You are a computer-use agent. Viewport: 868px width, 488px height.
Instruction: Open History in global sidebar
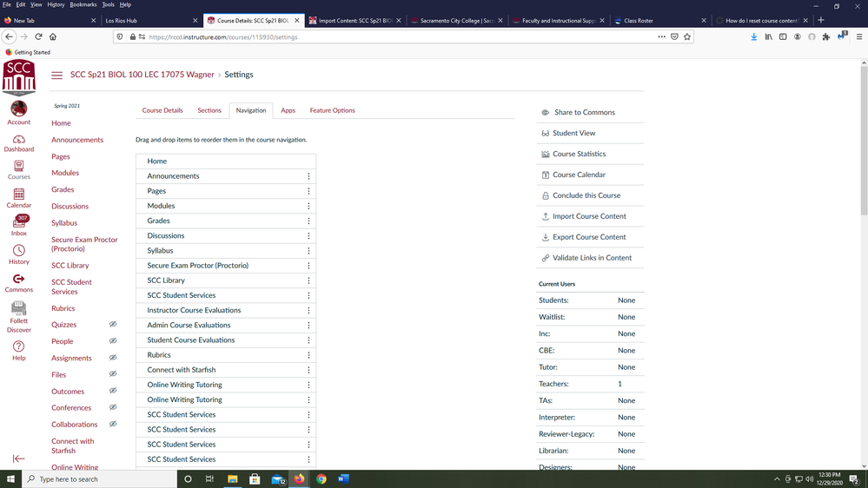19,254
